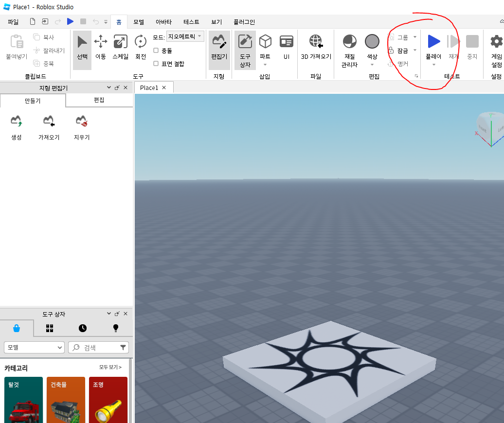Click the 잠금 (Lock) button
The width and height of the screenshot is (504, 423).
398,51
